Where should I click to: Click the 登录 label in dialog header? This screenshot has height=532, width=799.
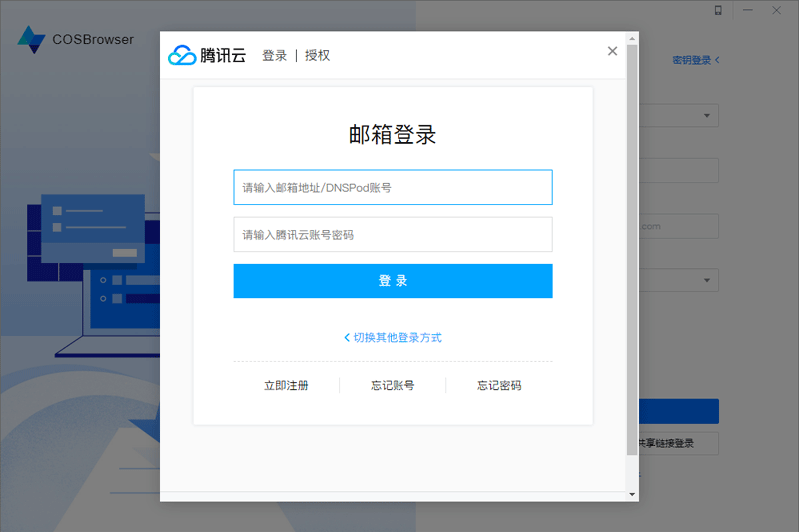(x=274, y=56)
